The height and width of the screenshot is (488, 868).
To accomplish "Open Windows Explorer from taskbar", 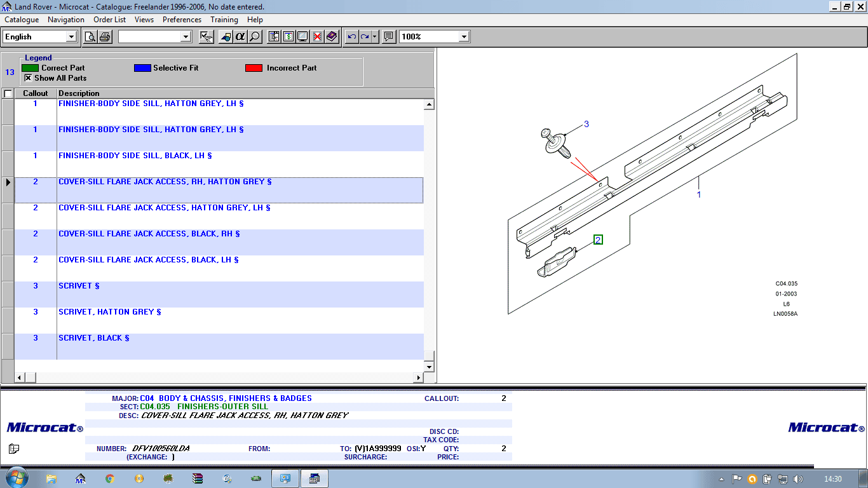I will point(51,478).
